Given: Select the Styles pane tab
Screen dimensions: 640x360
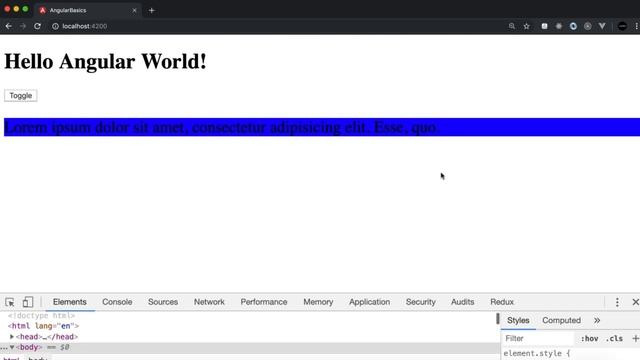Looking at the screenshot, I should click(x=518, y=320).
